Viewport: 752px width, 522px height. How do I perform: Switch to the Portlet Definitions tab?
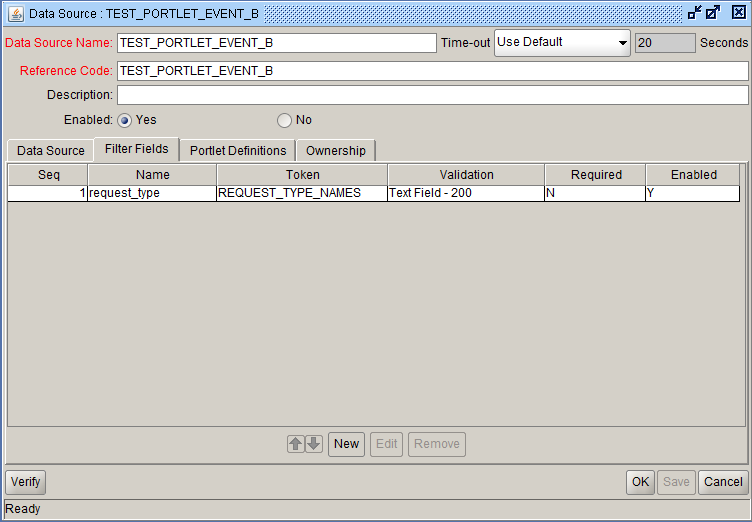[x=238, y=151]
